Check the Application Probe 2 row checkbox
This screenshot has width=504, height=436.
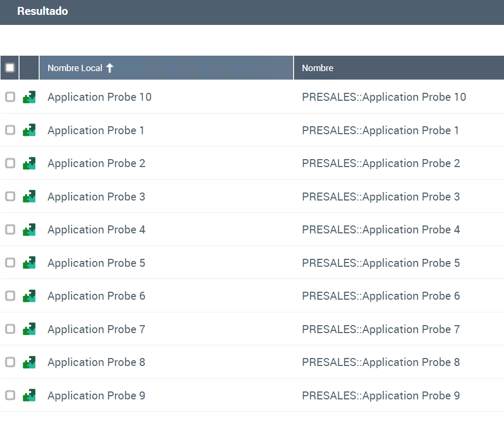point(10,163)
